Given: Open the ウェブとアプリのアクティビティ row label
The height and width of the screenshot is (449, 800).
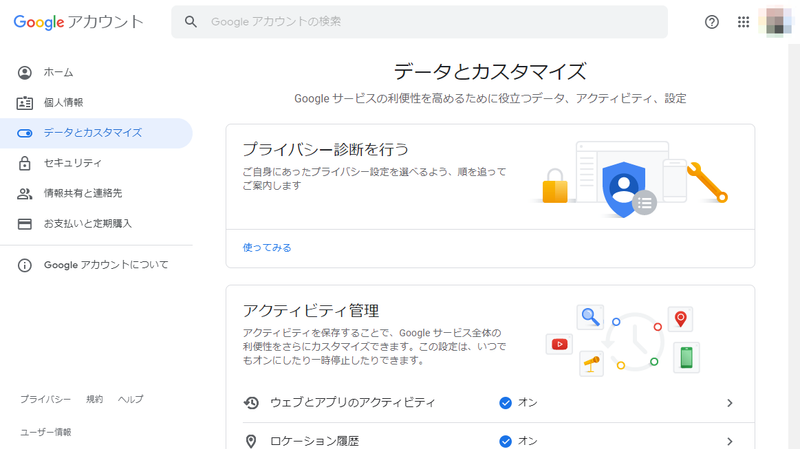Looking at the screenshot, I should [x=353, y=403].
